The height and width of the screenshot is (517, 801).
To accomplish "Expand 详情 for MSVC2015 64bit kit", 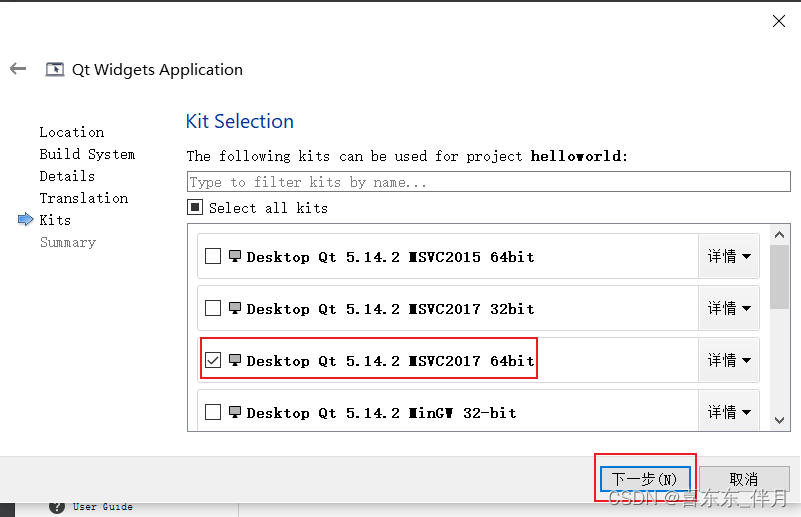I will pyautogui.click(x=729, y=256).
